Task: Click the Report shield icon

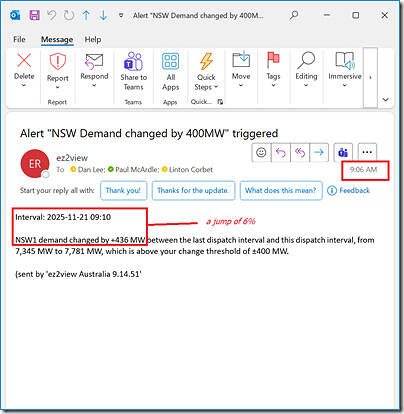Action: coord(57,61)
